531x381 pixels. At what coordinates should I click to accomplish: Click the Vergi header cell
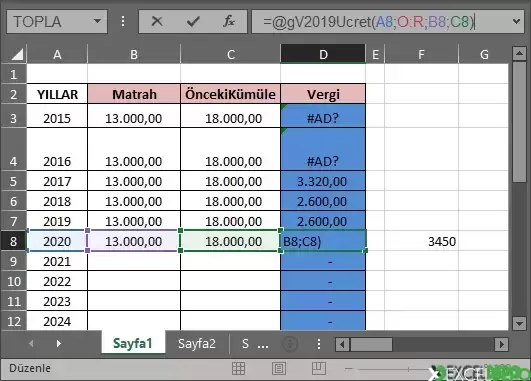323,94
